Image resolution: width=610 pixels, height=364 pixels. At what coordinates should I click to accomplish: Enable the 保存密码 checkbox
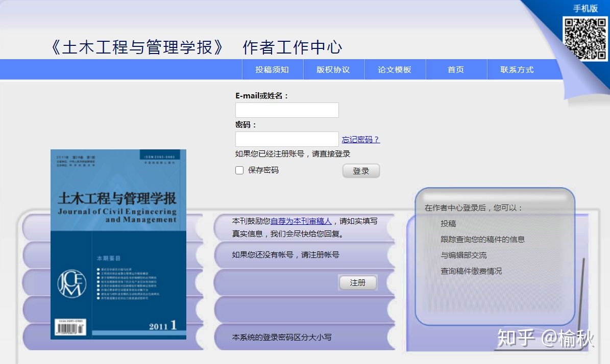coord(239,170)
